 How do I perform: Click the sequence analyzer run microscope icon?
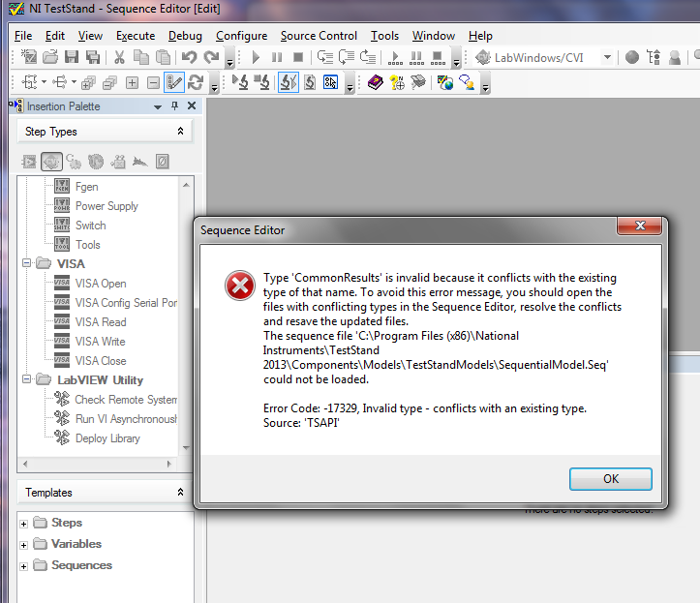point(241,82)
